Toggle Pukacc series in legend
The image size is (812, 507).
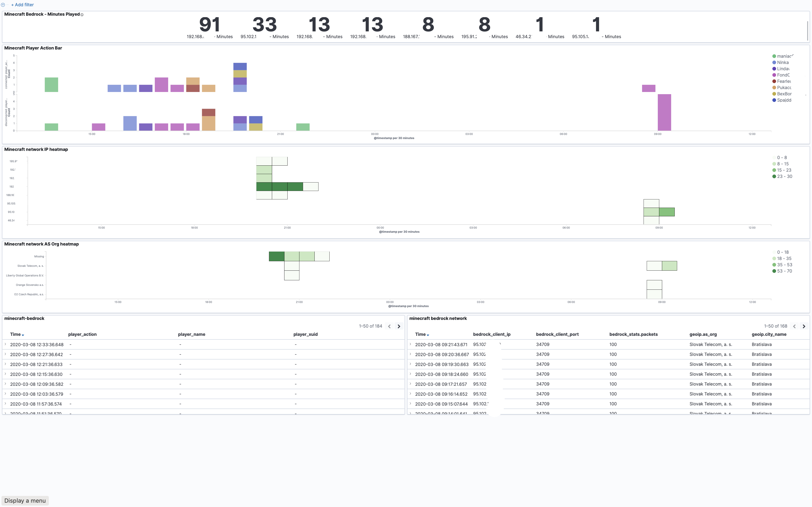pos(784,87)
